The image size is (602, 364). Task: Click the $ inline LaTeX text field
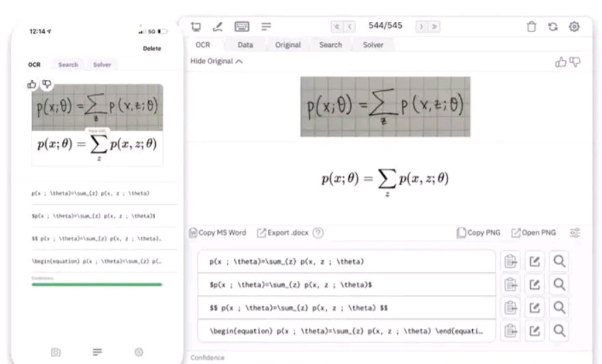tap(346, 285)
